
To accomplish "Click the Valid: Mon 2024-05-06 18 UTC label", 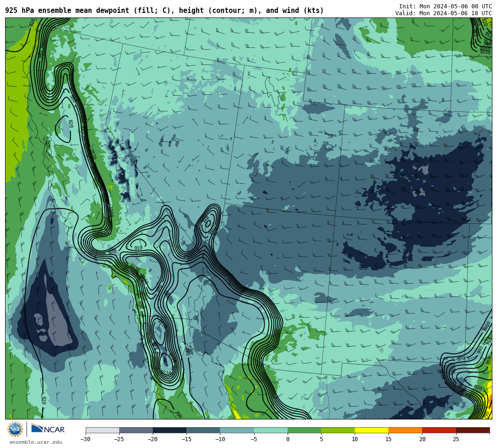I will tap(443, 13).
